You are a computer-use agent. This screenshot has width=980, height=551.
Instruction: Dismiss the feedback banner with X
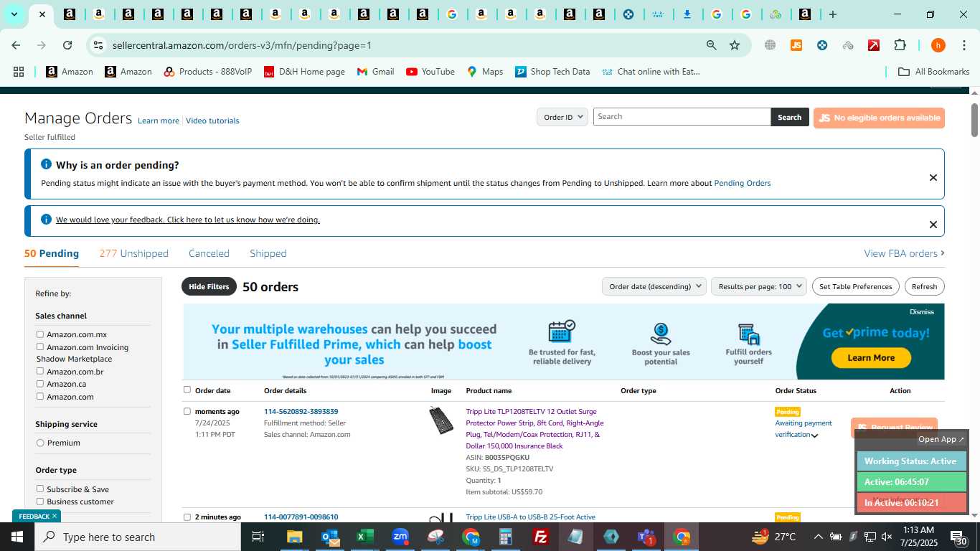(x=933, y=225)
